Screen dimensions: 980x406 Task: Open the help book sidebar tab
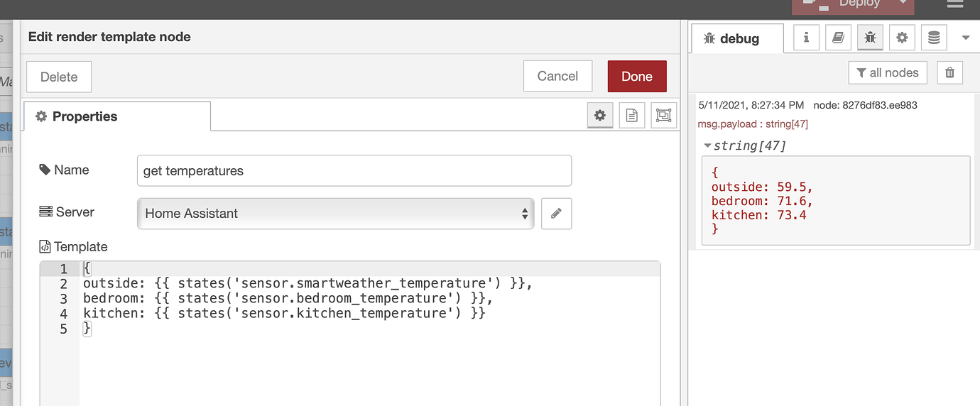(838, 38)
